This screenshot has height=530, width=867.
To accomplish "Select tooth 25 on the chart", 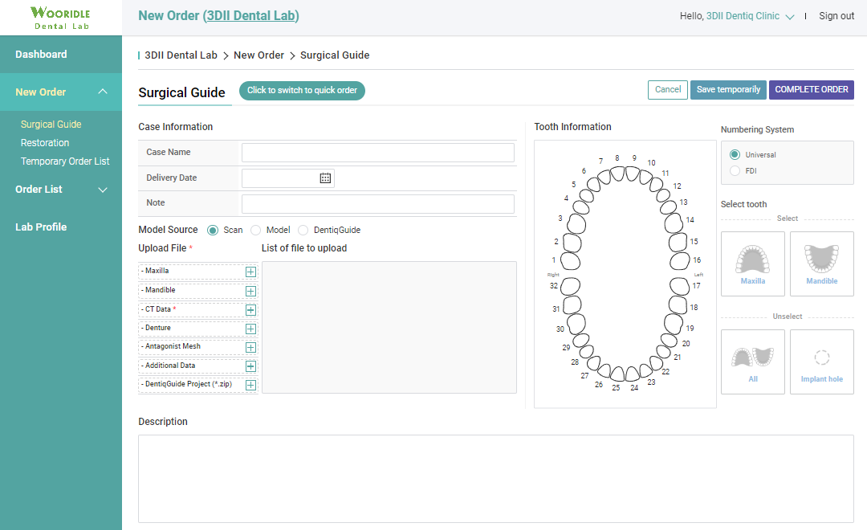I will point(618,374).
